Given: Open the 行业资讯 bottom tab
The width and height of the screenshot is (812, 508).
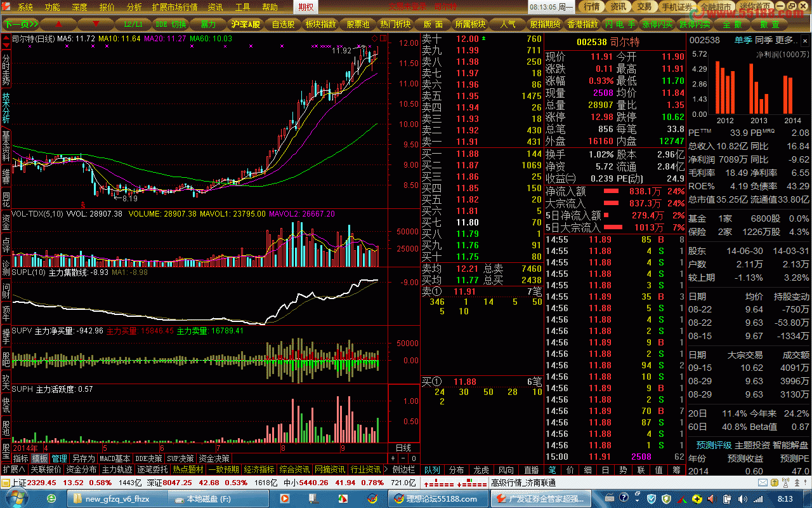Looking at the screenshot, I should (365, 469).
